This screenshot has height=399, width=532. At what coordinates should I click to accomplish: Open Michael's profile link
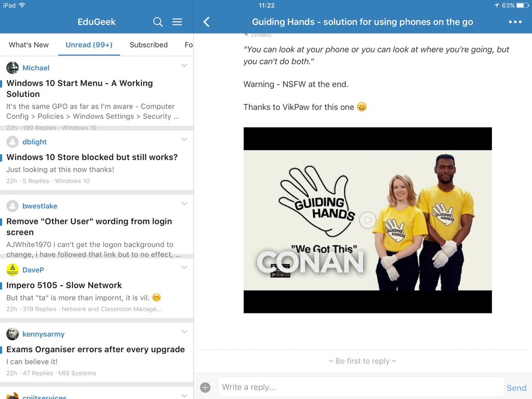36,68
